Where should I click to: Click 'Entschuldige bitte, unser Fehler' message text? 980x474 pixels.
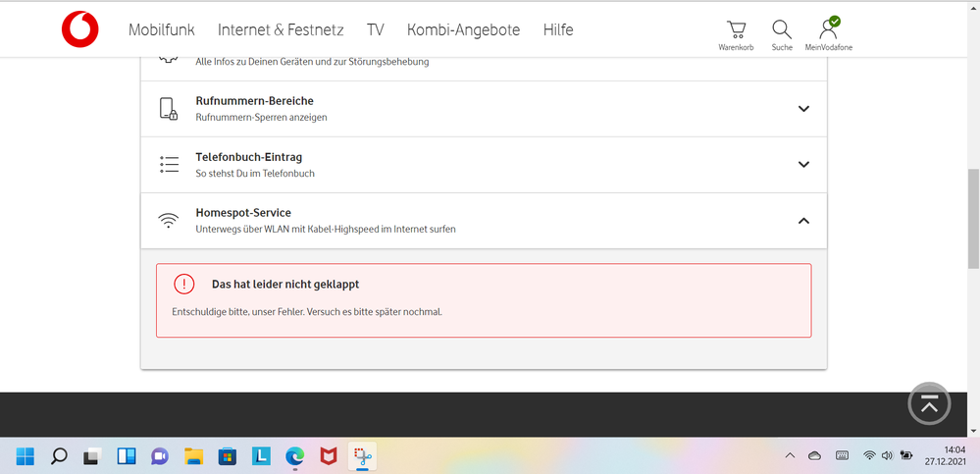(307, 311)
